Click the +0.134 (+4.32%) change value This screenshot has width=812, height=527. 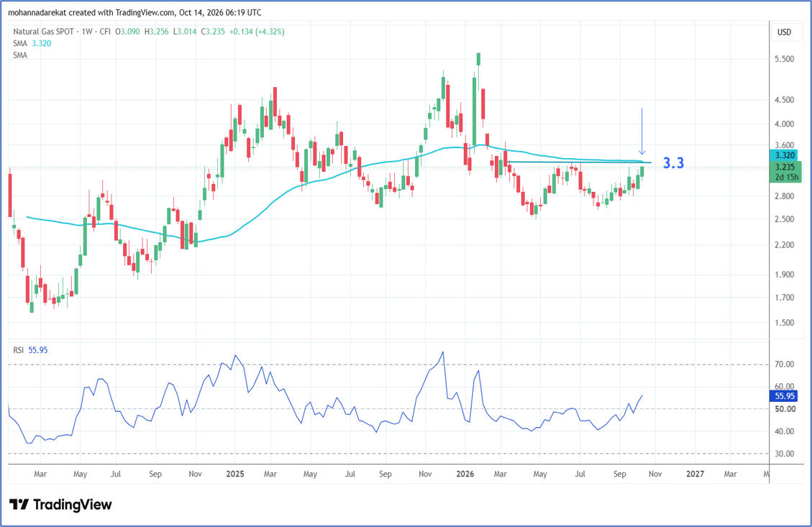pyautogui.click(x=257, y=32)
